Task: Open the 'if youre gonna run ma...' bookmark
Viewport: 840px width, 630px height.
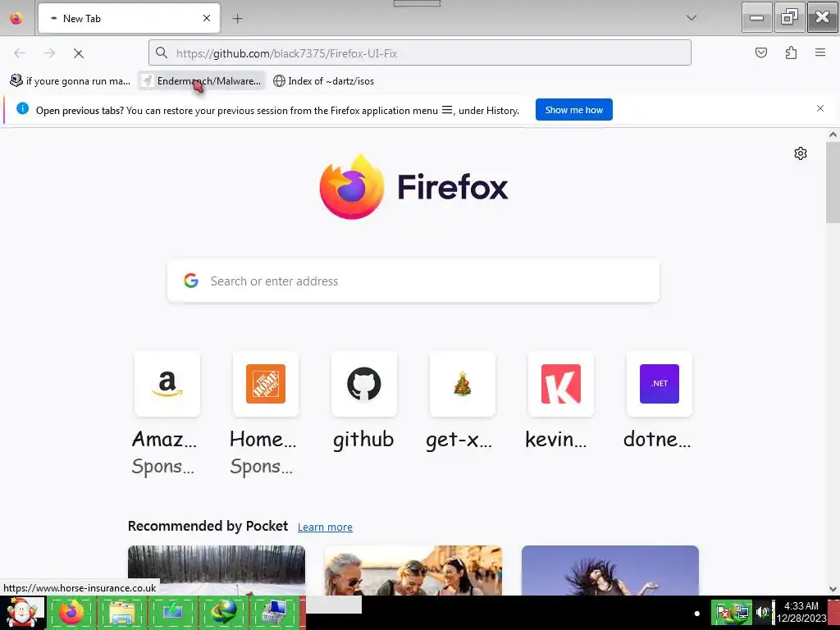Action: pyautogui.click(x=71, y=81)
